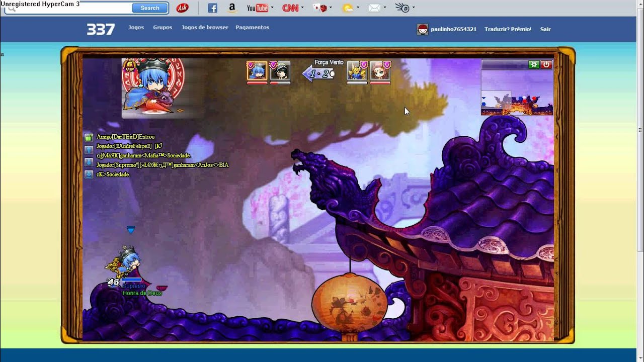The height and width of the screenshot is (362, 644).
Task: Select the black-haired player portrait in turn bar
Action: tap(280, 71)
